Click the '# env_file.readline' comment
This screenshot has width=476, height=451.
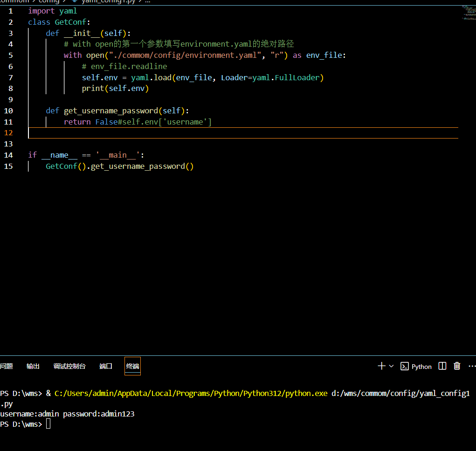[x=124, y=67]
